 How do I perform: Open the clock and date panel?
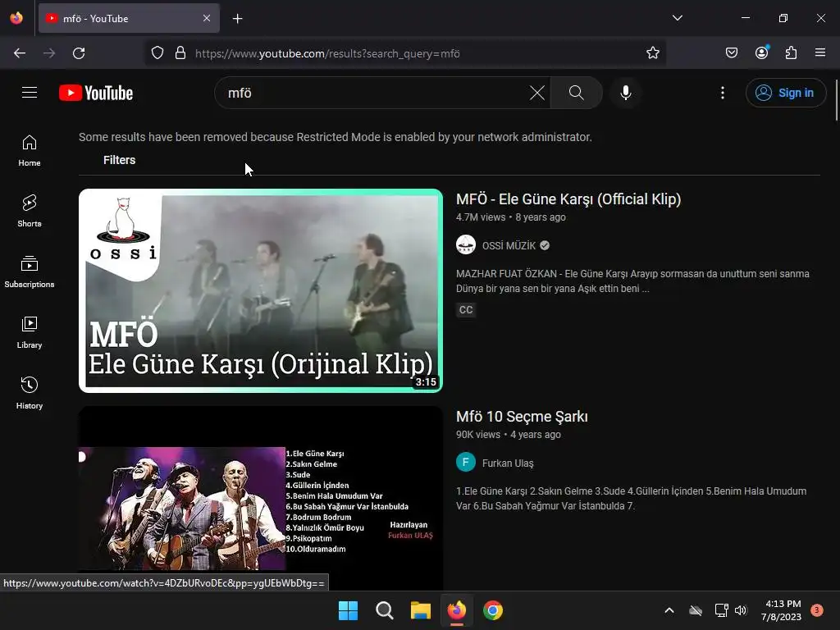[782, 610]
